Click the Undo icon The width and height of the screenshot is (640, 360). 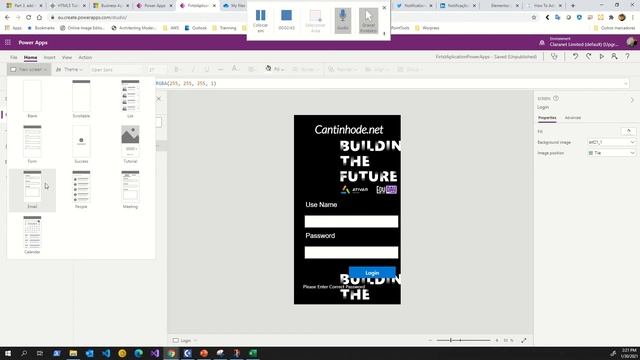(575, 57)
